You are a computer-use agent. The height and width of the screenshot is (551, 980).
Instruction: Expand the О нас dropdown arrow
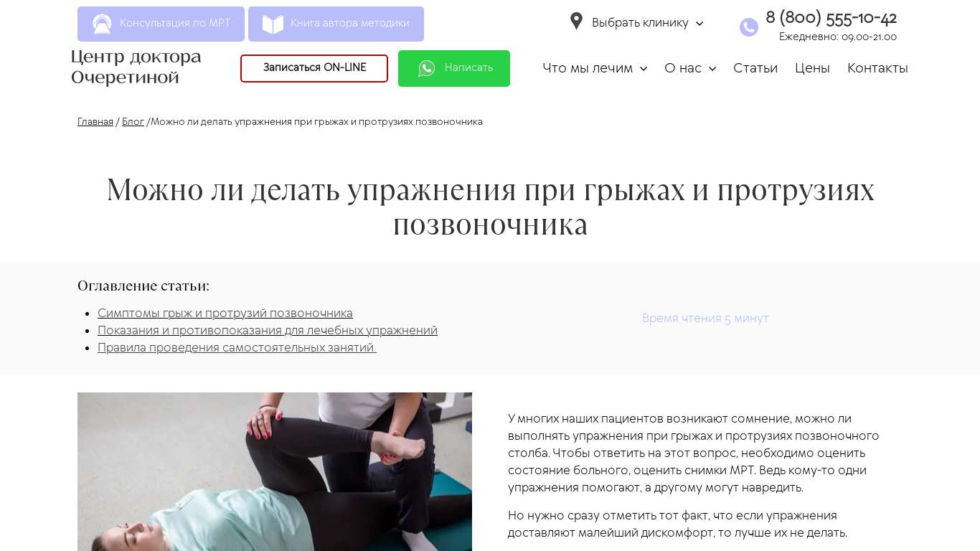click(x=712, y=69)
